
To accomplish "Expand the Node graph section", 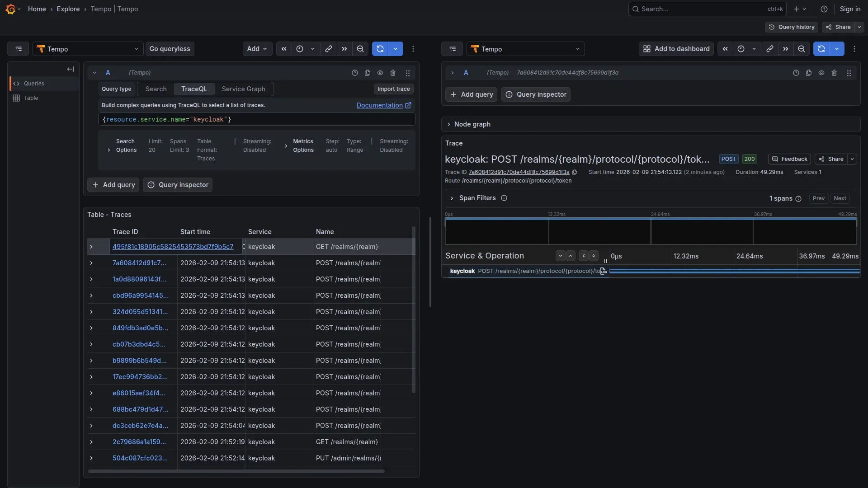I will point(472,124).
